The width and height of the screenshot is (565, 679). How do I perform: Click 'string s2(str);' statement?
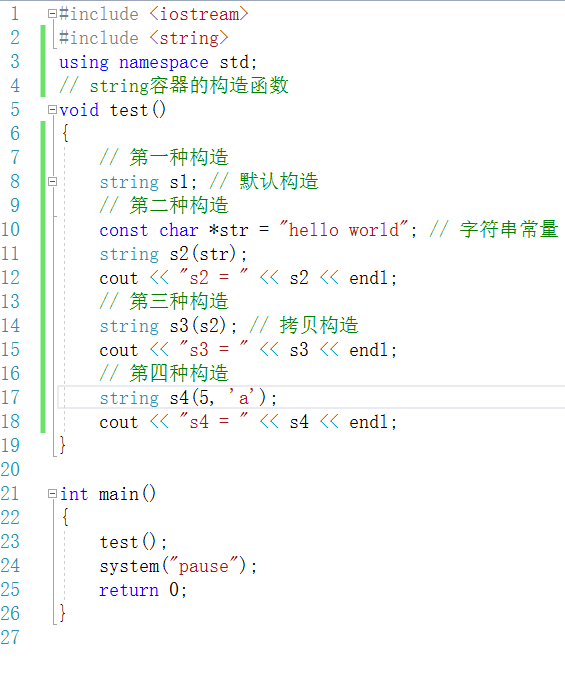(x=174, y=254)
